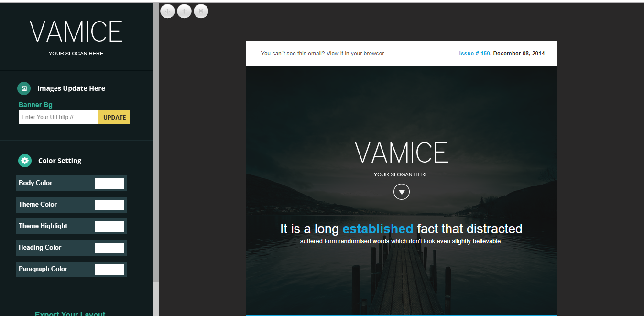Click the move module handle icon
The width and height of the screenshot is (644, 316).
[167, 11]
